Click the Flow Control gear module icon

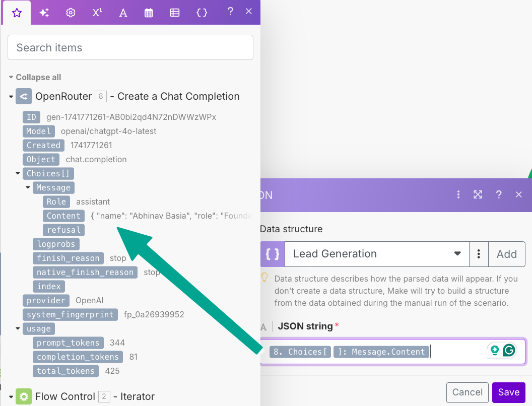pos(24,396)
